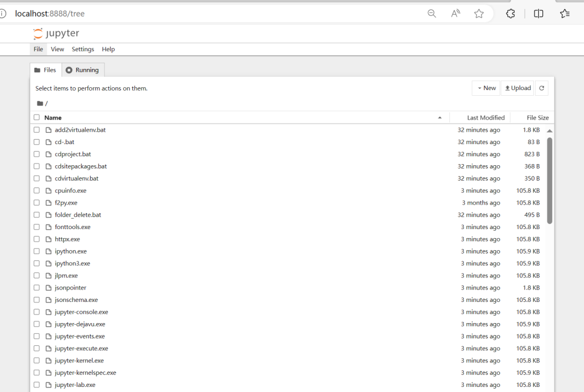The height and width of the screenshot is (392, 584).
Task: Click the file list vertical scrollbar
Action: tap(549, 179)
